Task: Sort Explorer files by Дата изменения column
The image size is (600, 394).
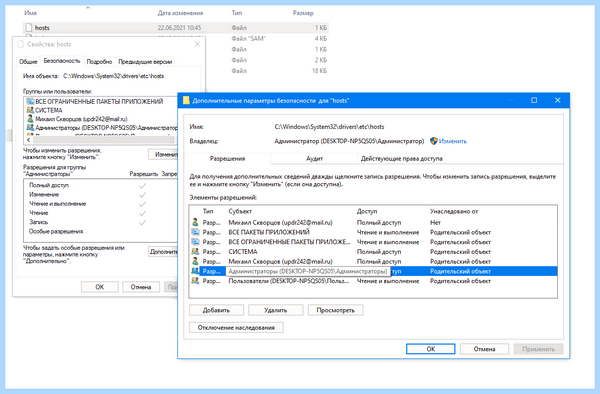Action: coord(180,13)
